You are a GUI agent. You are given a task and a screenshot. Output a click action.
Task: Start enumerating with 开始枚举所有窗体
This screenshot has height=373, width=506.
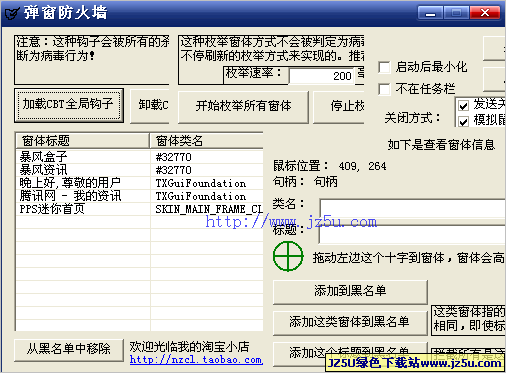coord(243,107)
